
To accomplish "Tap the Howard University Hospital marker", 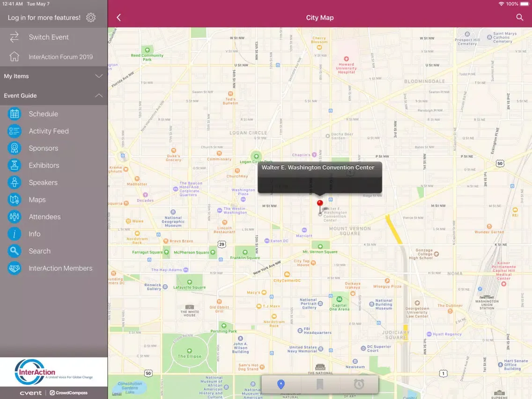I will 346,59.
